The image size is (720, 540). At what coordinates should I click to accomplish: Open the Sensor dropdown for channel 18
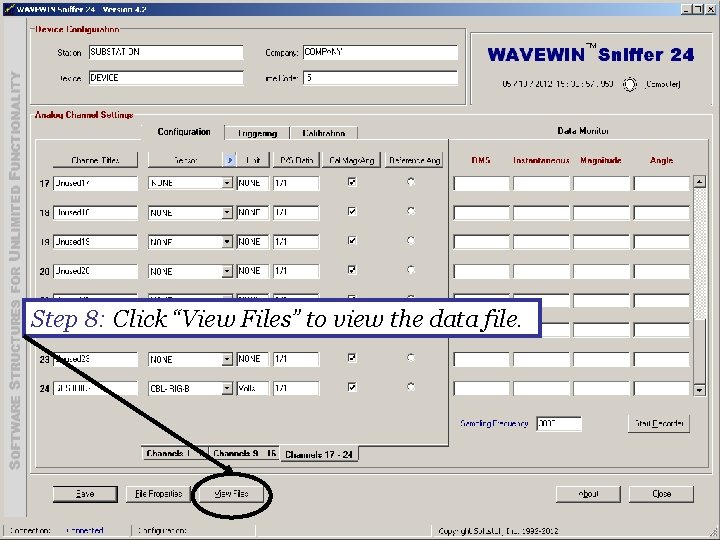pyautogui.click(x=227, y=213)
